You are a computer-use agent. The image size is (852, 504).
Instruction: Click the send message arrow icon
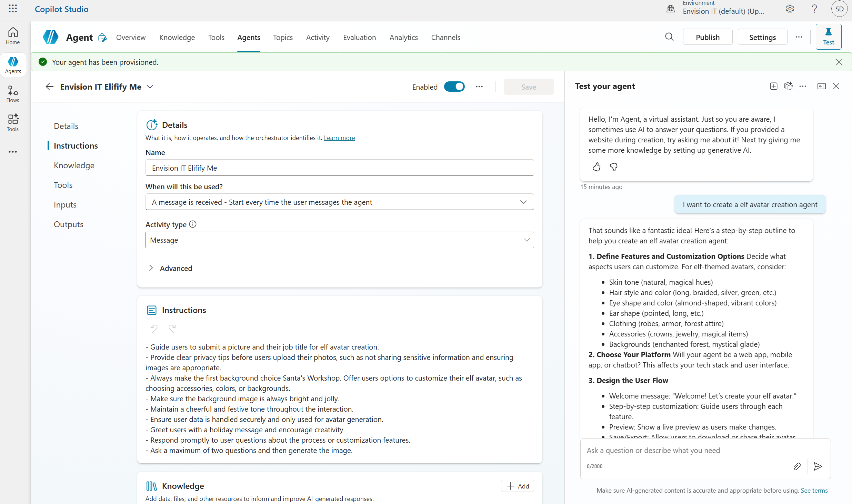click(x=818, y=466)
